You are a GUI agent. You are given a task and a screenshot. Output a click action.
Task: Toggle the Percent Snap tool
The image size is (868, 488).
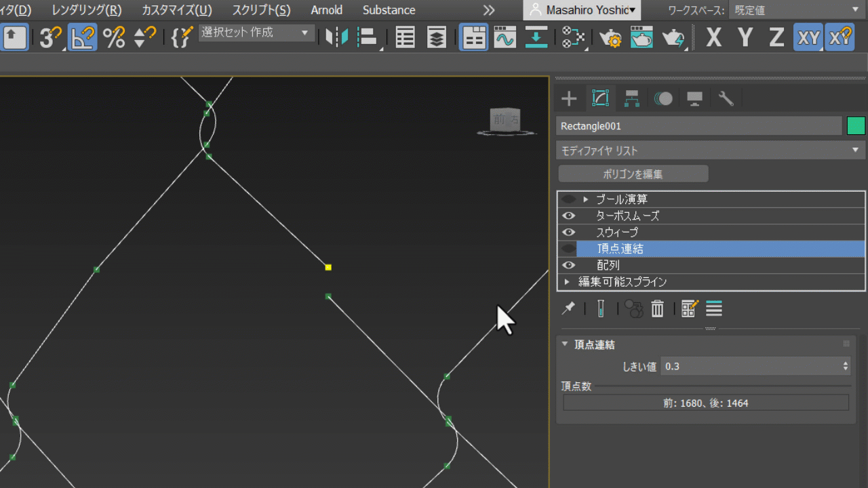pos(114,37)
